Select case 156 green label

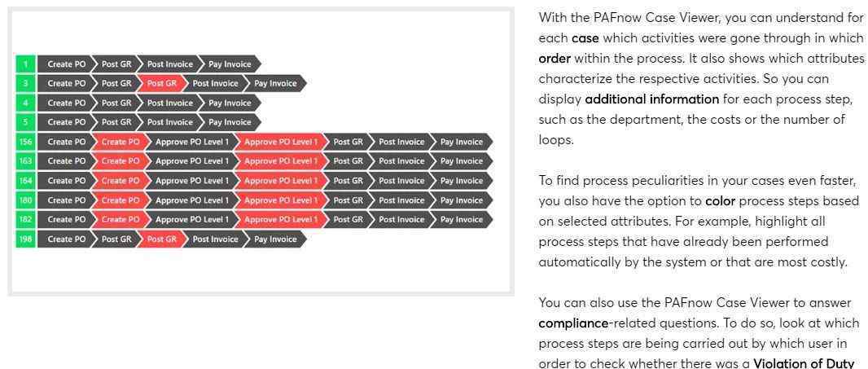point(25,142)
